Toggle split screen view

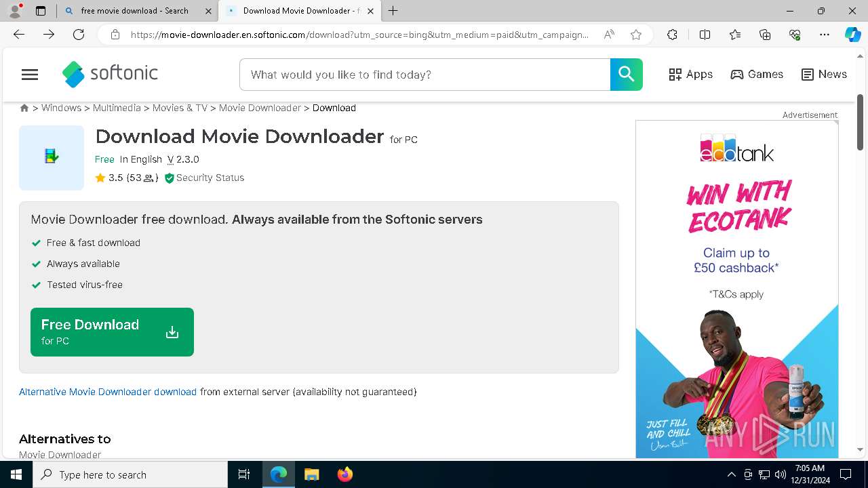[x=705, y=35]
